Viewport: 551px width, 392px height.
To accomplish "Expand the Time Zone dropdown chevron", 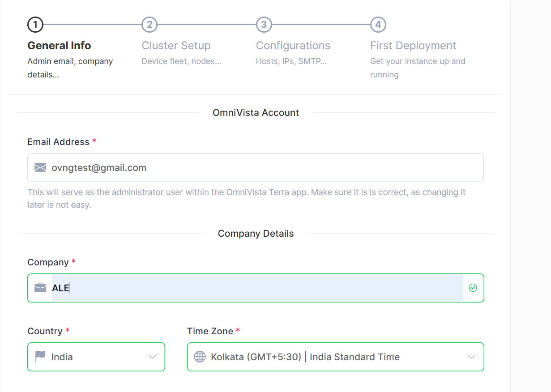I will [x=471, y=357].
